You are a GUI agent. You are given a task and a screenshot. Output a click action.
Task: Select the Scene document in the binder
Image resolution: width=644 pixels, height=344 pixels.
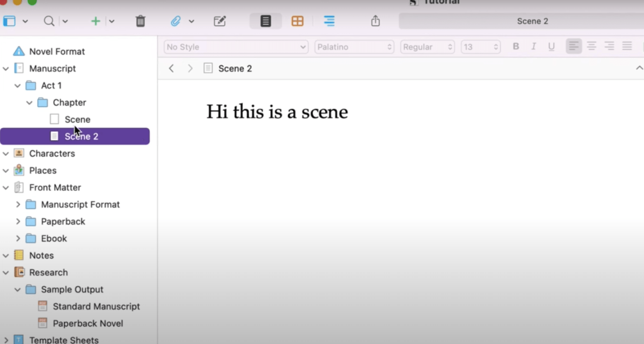[x=77, y=119]
